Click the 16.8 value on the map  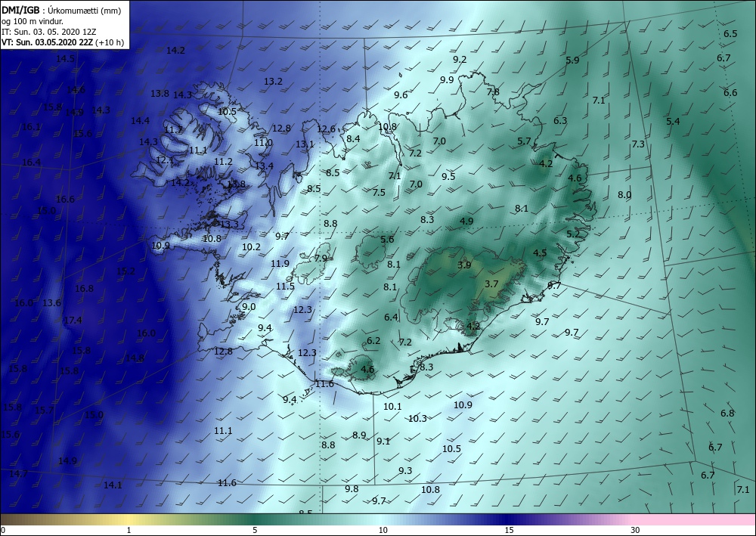click(x=85, y=288)
